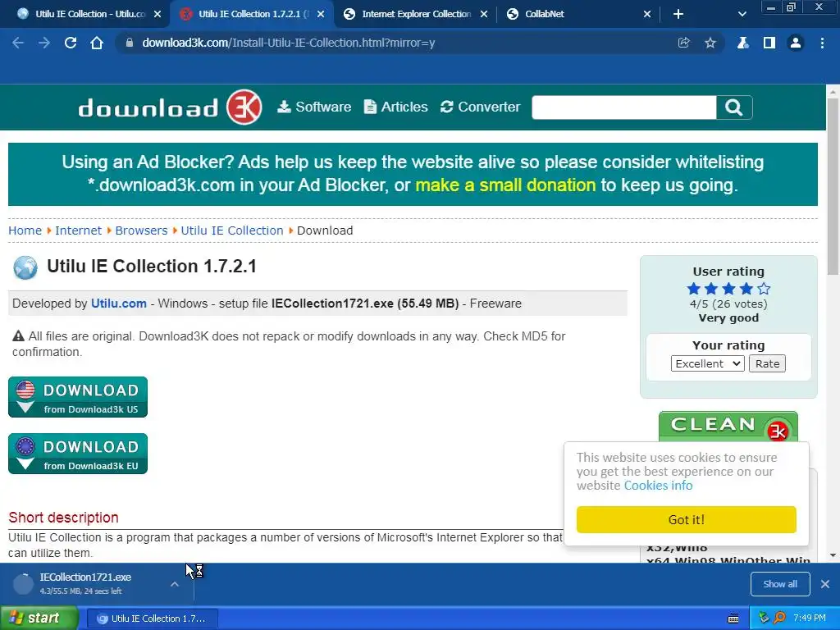Click the share page icon in address bar
This screenshot has height=630, width=840.
click(x=683, y=43)
